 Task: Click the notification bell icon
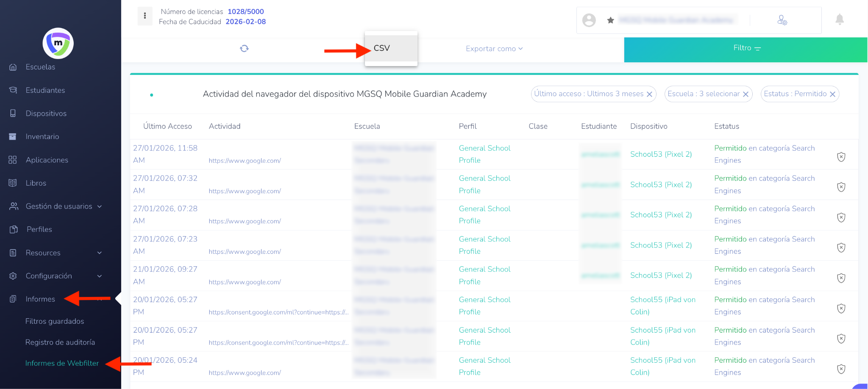pyautogui.click(x=839, y=19)
